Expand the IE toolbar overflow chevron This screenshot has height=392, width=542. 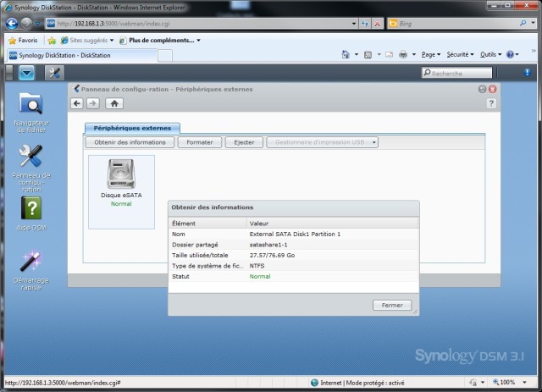(534, 51)
